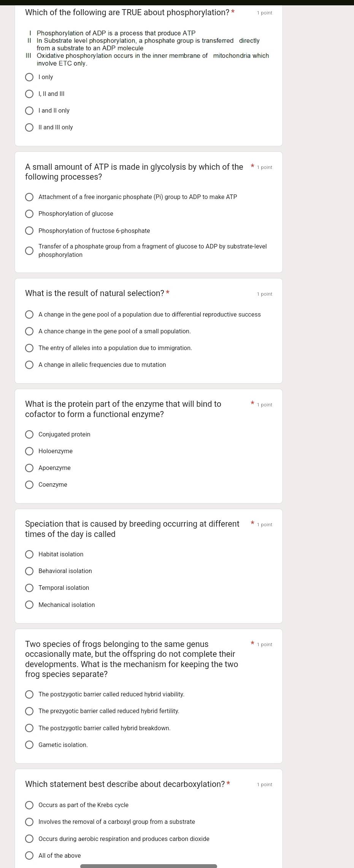Choose 'Occurs as part of the Krebs cycle'

[x=29, y=805]
